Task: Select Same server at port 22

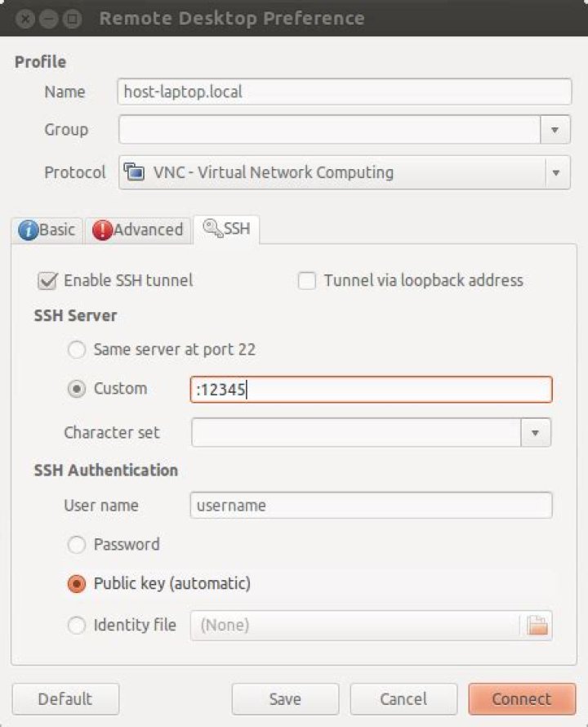Action: (x=77, y=350)
